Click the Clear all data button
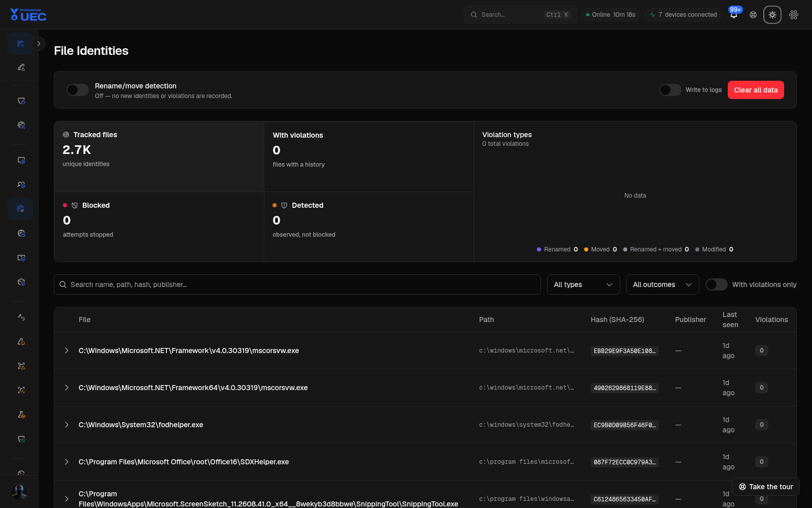812x508 pixels. coord(756,90)
